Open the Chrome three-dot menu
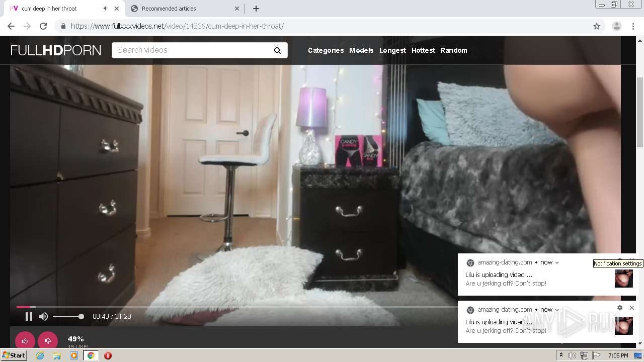The image size is (644, 362). click(633, 26)
